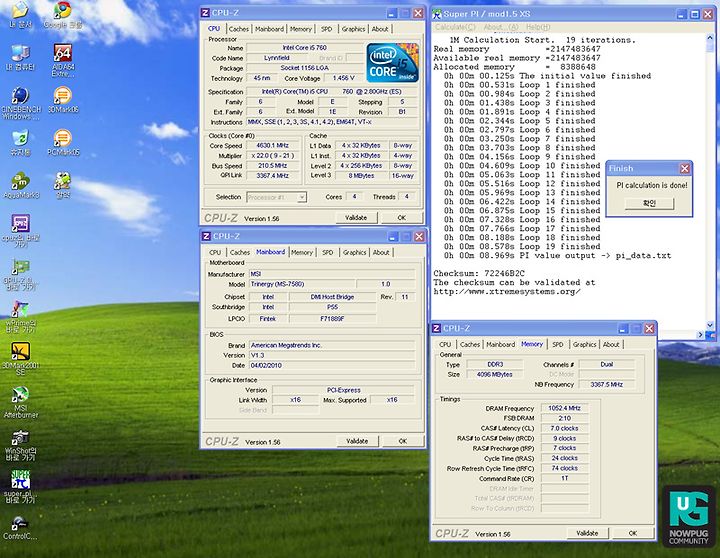Image resolution: width=720 pixels, height=558 pixels.
Task: Click the Core Speed 4630.1 MHz field
Action: click(273, 146)
